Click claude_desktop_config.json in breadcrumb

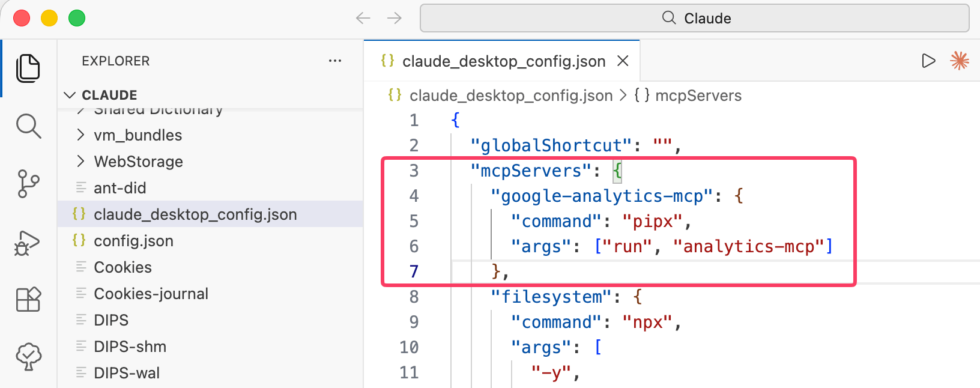coord(511,95)
